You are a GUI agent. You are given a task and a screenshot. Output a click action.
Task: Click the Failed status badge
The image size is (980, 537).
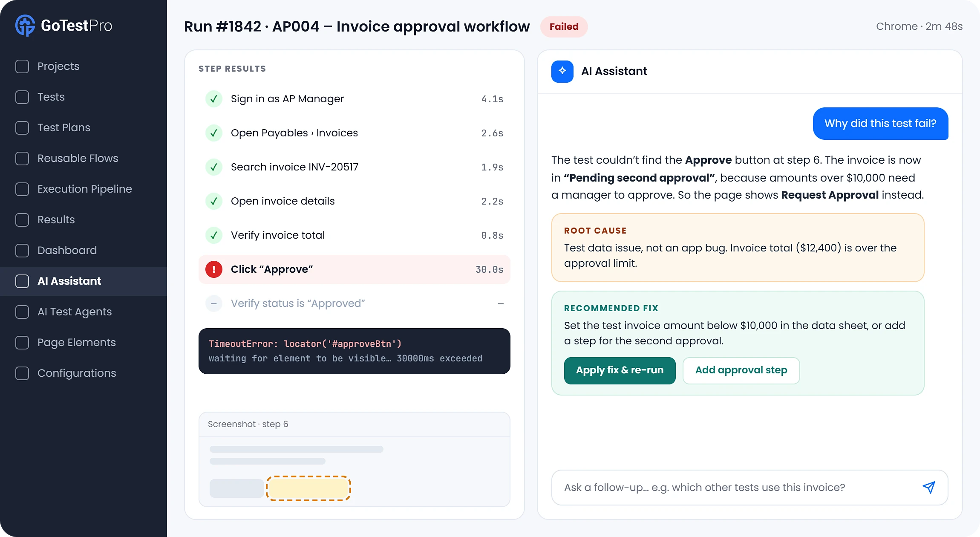click(x=564, y=27)
